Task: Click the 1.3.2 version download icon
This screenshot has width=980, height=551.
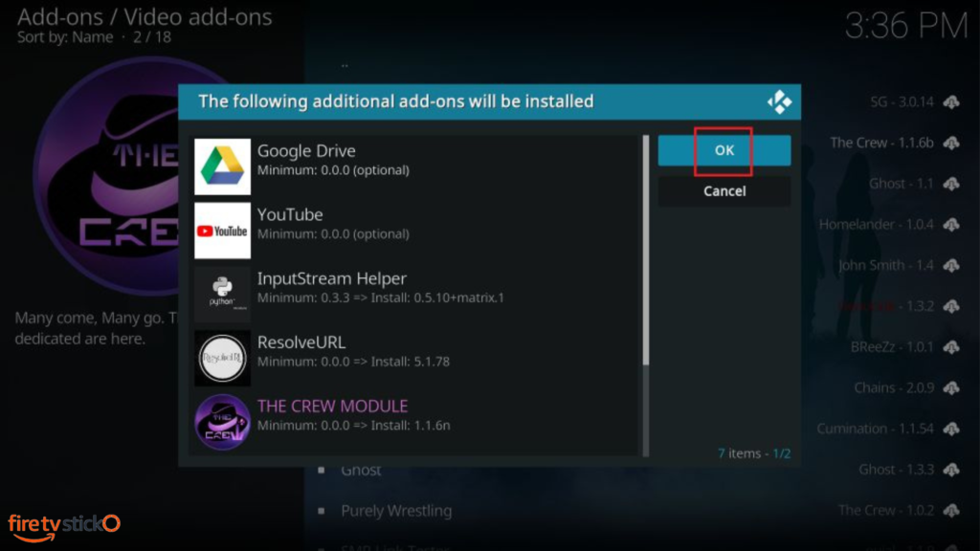Action: 951,306
